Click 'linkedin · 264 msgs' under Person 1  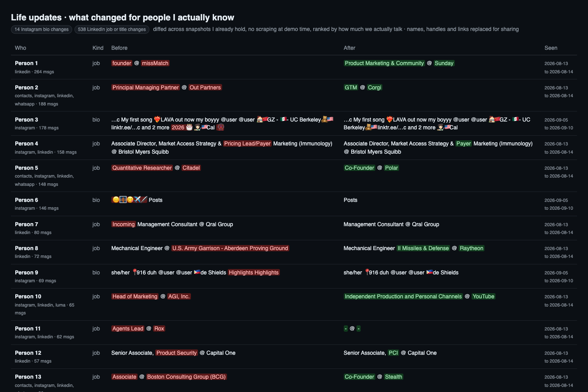(34, 72)
